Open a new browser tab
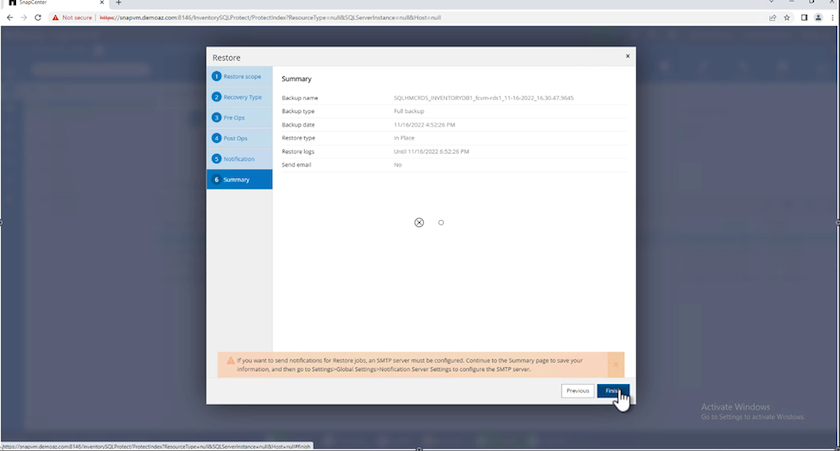Screen dimensions: 840x451 click(118, 3)
